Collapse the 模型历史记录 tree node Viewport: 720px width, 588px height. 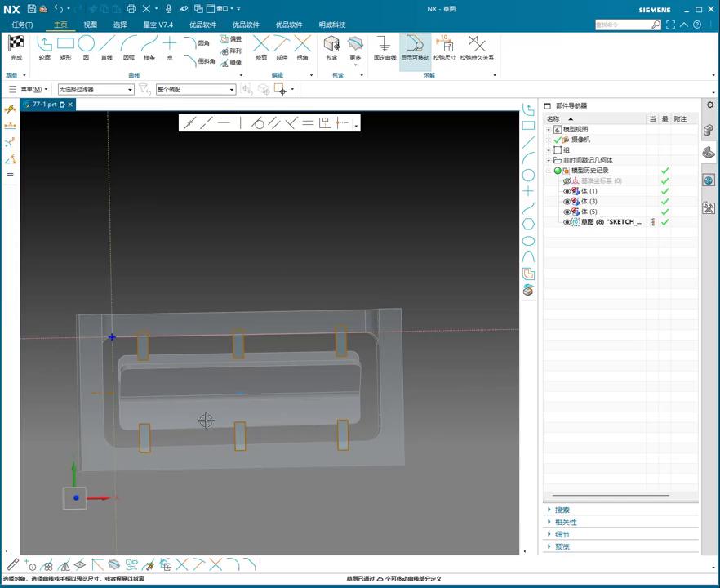(x=549, y=171)
